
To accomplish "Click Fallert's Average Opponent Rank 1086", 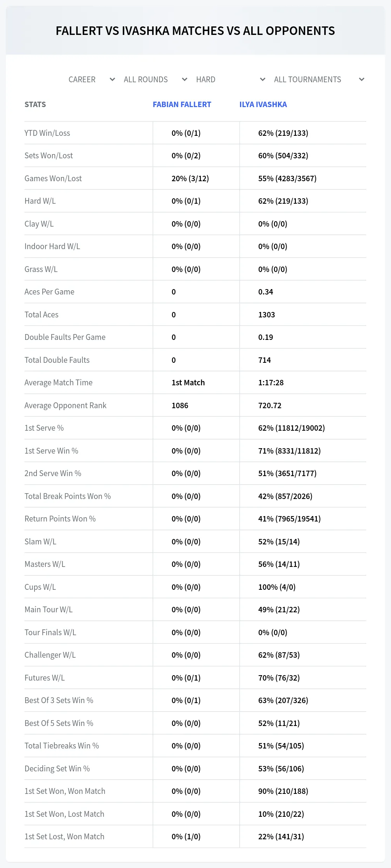I will 180,405.
